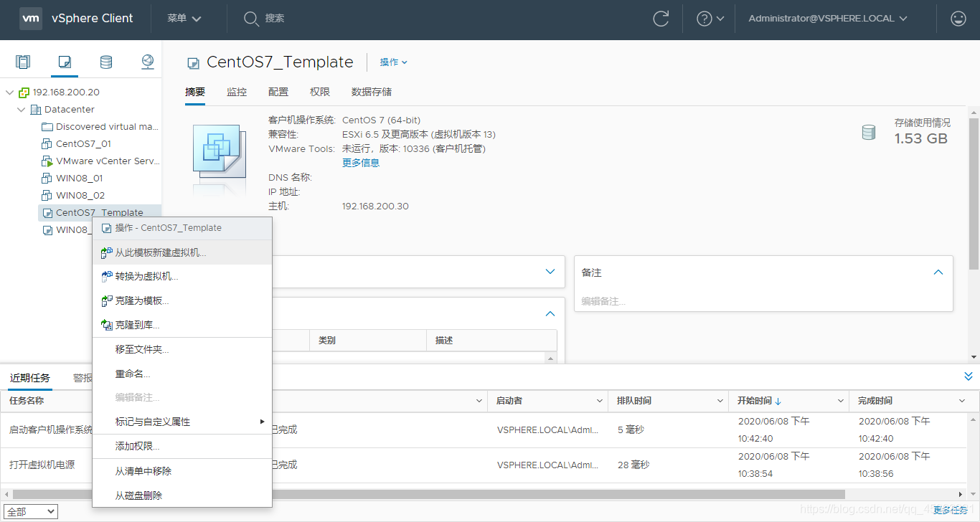This screenshot has width=980, height=522.
Task: Click the vCenter icon beside 192.168.200.20
Action: [24, 92]
